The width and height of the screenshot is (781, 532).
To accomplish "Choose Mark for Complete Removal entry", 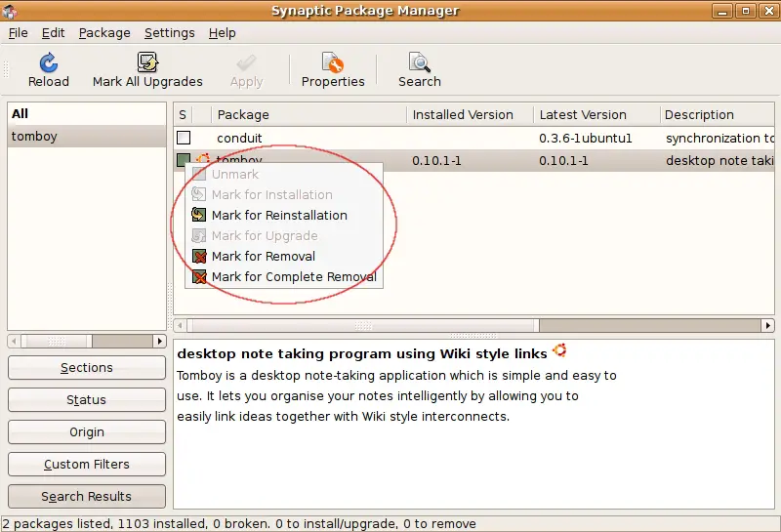I will coord(284,276).
